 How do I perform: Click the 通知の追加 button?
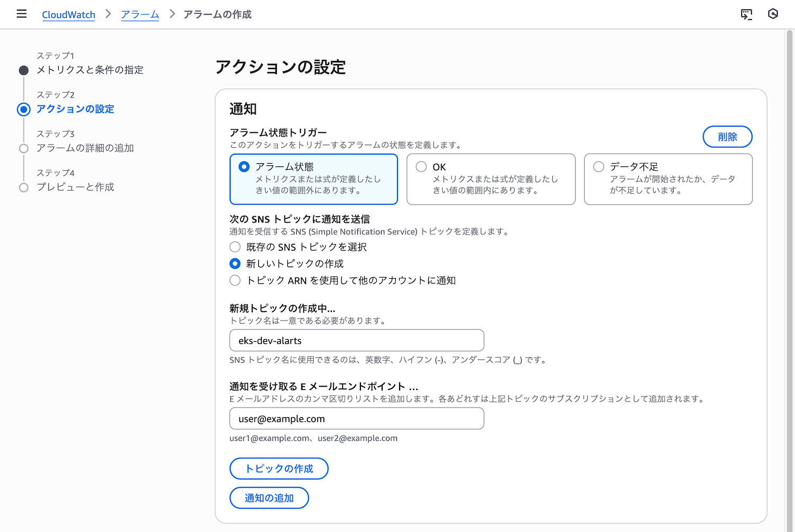pyautogui.click(x=269, y=498)
